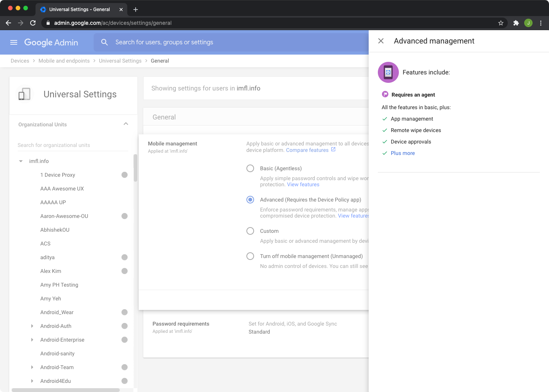This screenshot has height=392, width=549.
Task: Select AAA Awesome UX organizational unit
Action: (x=62, y=189)
